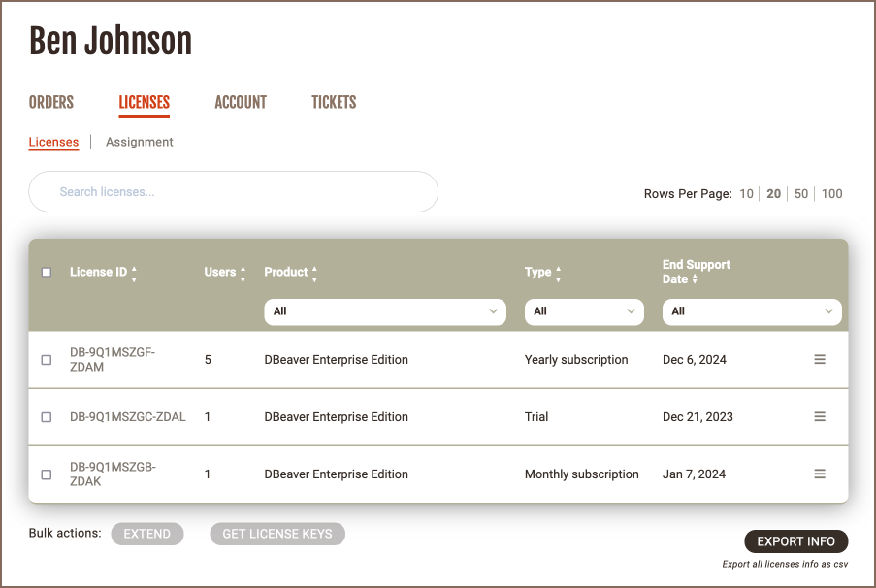Open the Type filter dropdown
The width and height of the screenshot is (876, 588).
(x=584, y=311)
